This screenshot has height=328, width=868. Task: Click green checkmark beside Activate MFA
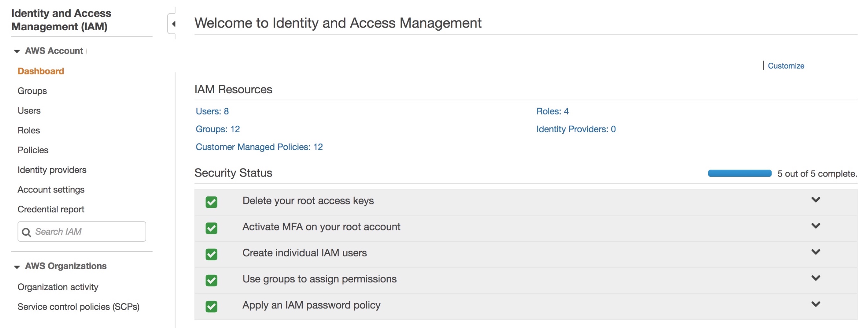(211, 228)
